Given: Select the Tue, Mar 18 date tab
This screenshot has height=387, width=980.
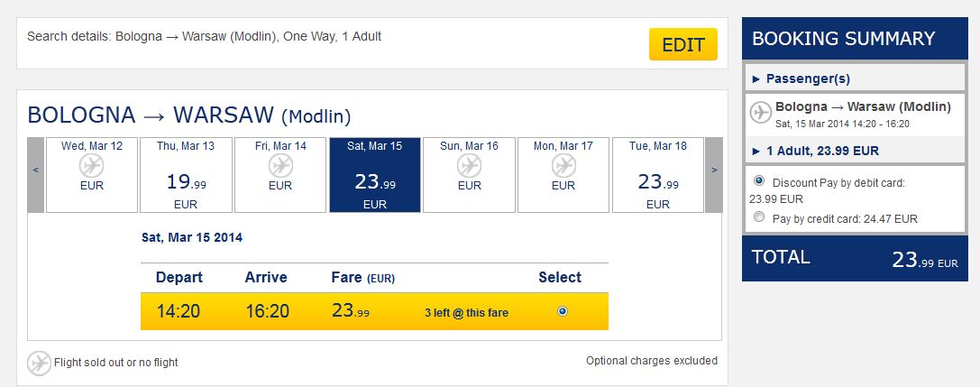Looking at the screenshot, I should [658, 175].
